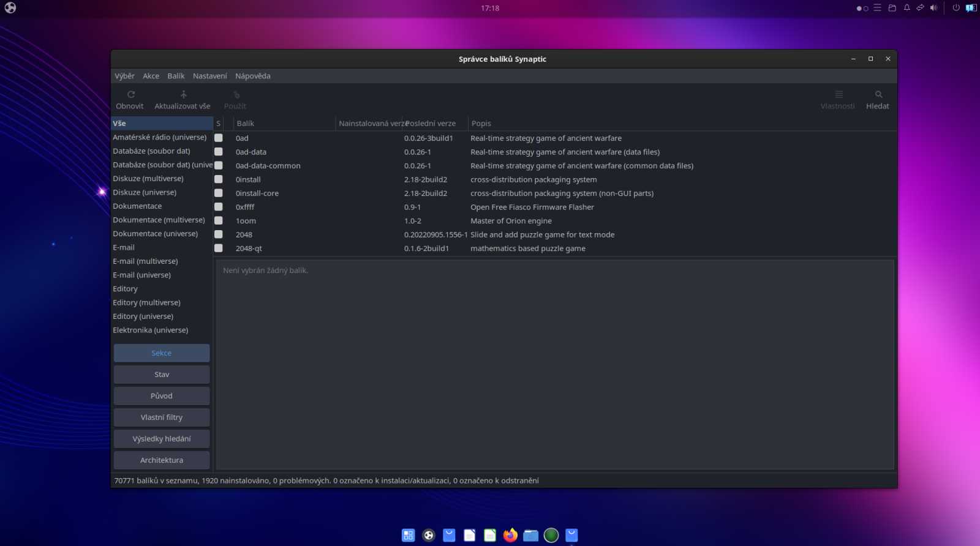Toggle status checkbox for 0install package
The width and height of the screenshot is (980, 546).
point(219,179)
